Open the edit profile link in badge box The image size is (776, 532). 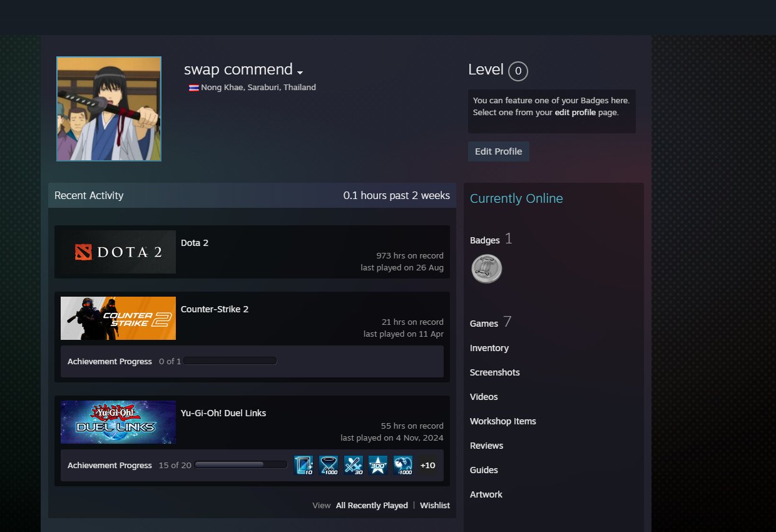coord(575,113)
